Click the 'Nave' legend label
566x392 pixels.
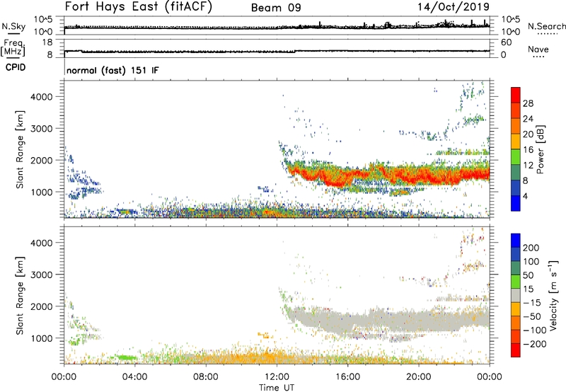pos(538,49)
